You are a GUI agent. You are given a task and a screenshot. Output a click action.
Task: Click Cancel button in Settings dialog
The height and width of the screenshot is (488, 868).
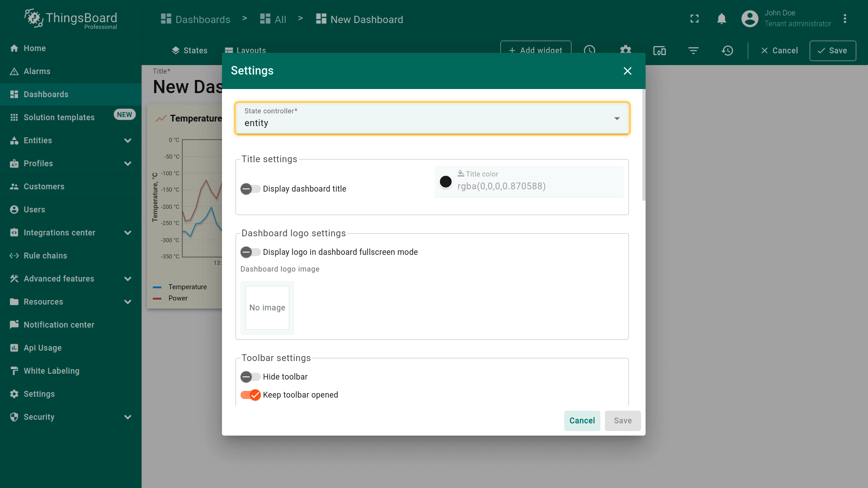[582, 421]
